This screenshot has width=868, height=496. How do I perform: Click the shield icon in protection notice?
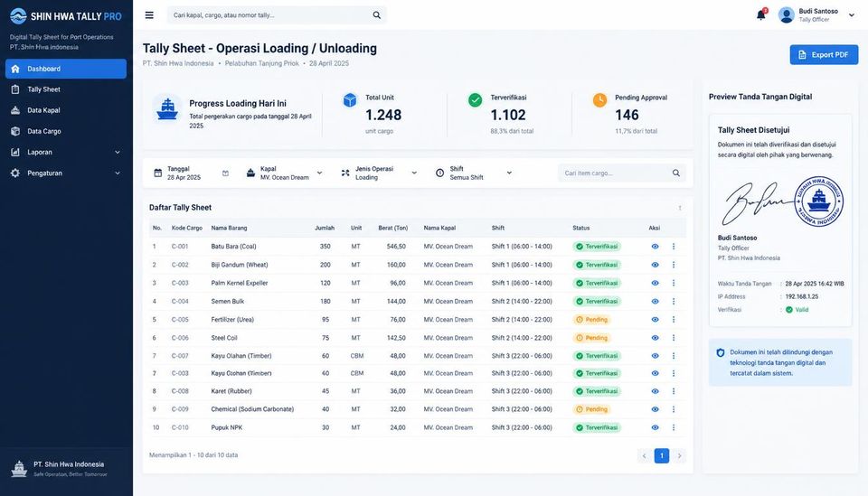[x=721, y=352]
